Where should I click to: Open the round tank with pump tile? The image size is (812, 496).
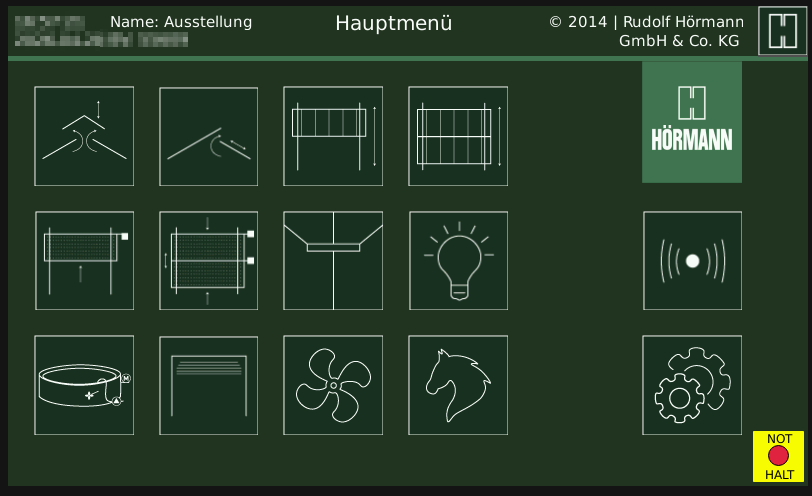click(84, 385)
